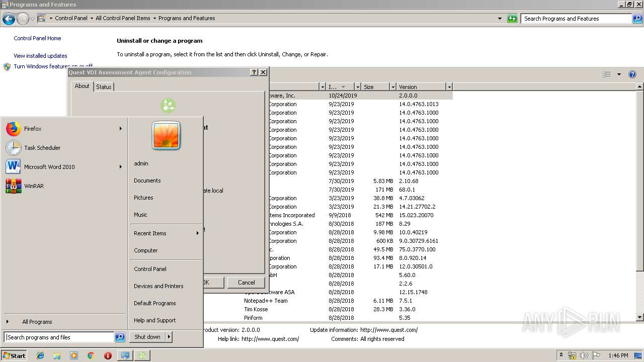
Task: Open Devices and Printers
Action: tap(158, 286)
